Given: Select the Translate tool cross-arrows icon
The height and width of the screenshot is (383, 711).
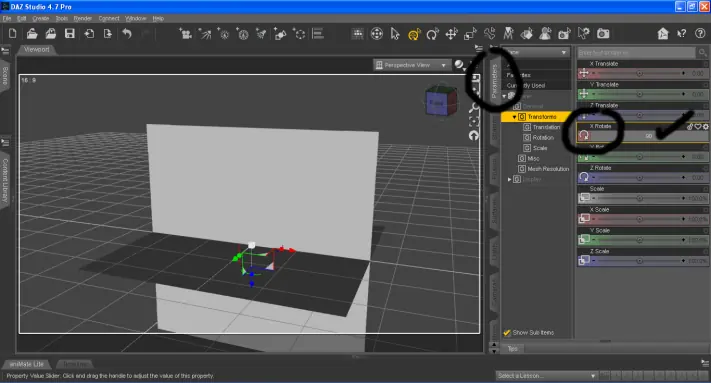Looking at the screenshot, I should point(451,34).
